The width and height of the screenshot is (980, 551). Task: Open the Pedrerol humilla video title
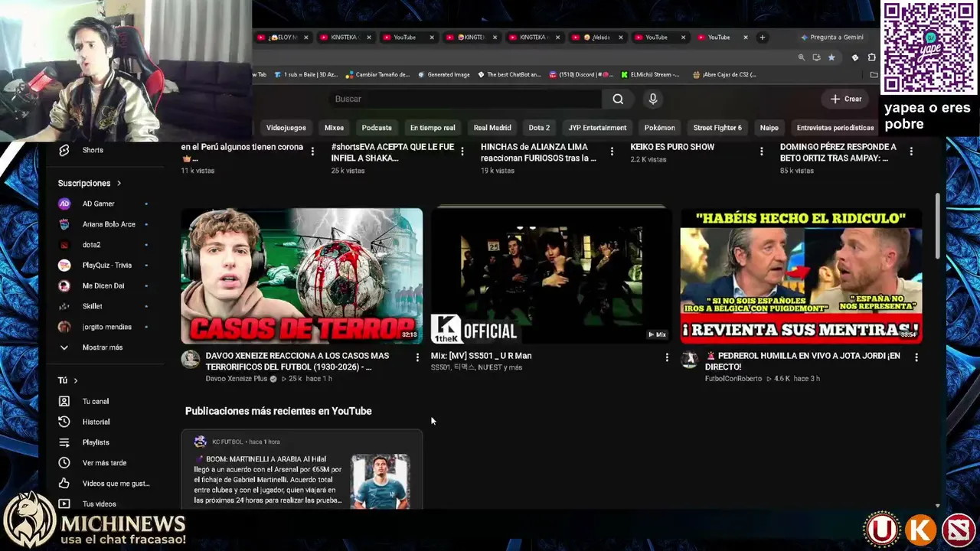tap(802, 361)
